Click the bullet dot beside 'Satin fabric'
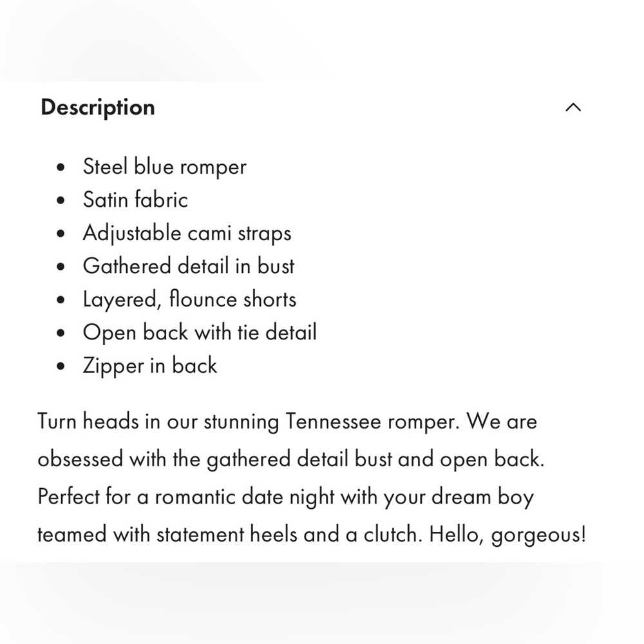Screen dimensions: 644x644 point(61,200)
